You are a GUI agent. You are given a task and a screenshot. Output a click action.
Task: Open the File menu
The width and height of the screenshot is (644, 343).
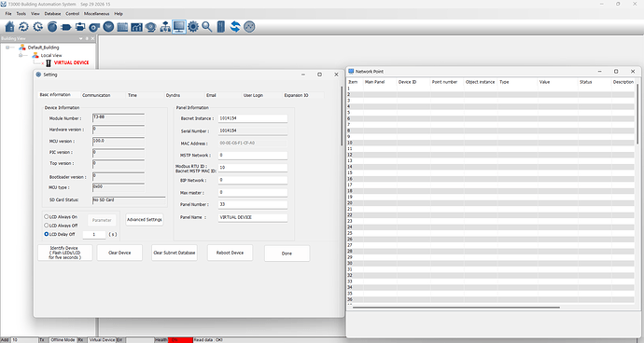pos(8,14)
